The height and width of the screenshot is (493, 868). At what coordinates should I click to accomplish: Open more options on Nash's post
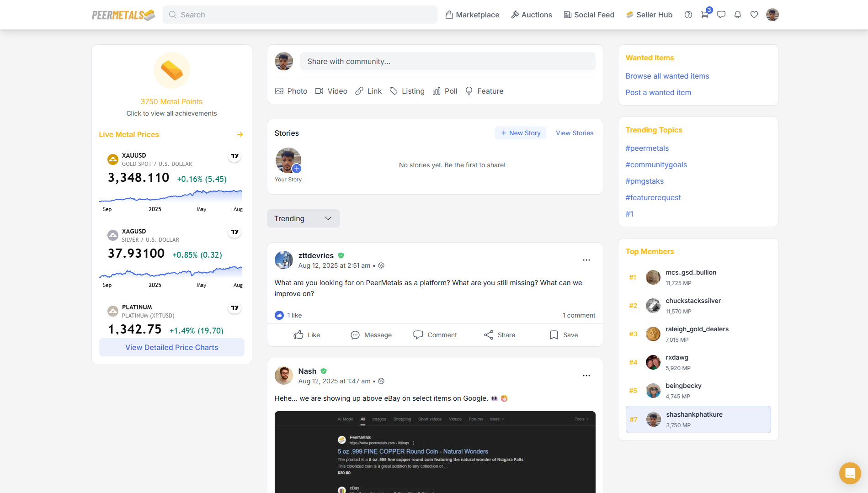586,376
